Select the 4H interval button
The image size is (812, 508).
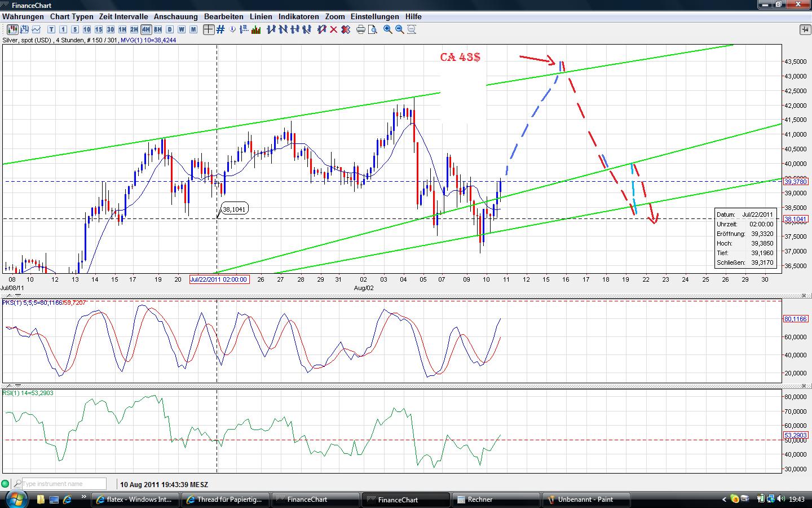(x=146, y=29)
